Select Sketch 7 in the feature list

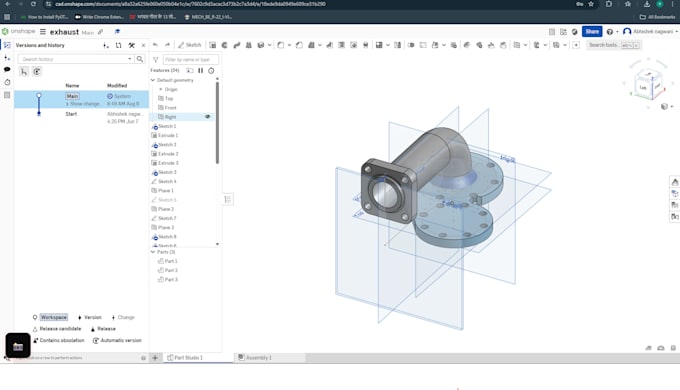point(164,218)
